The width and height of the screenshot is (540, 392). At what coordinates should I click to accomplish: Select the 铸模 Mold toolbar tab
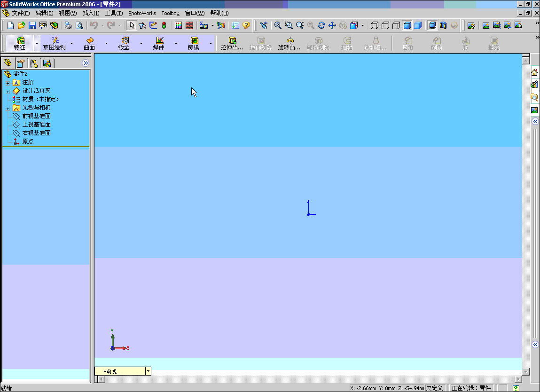tap(194, 44)
